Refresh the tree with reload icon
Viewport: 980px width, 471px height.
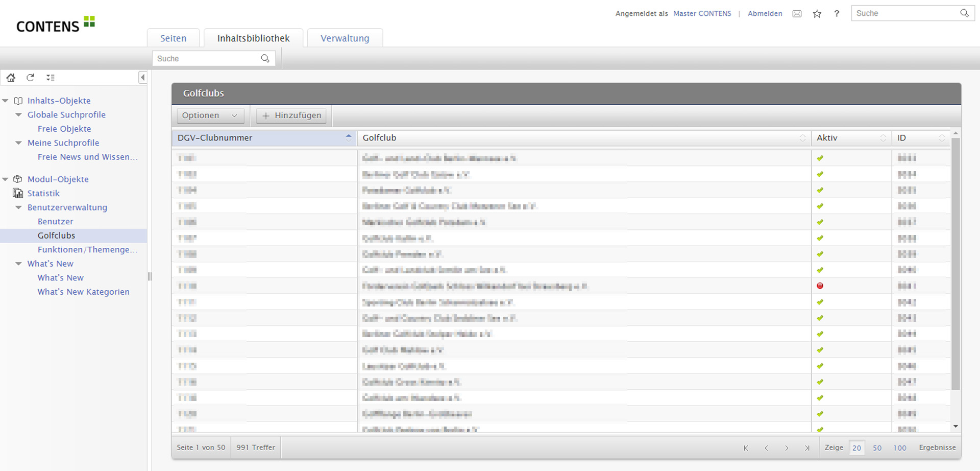pos(31,78)
